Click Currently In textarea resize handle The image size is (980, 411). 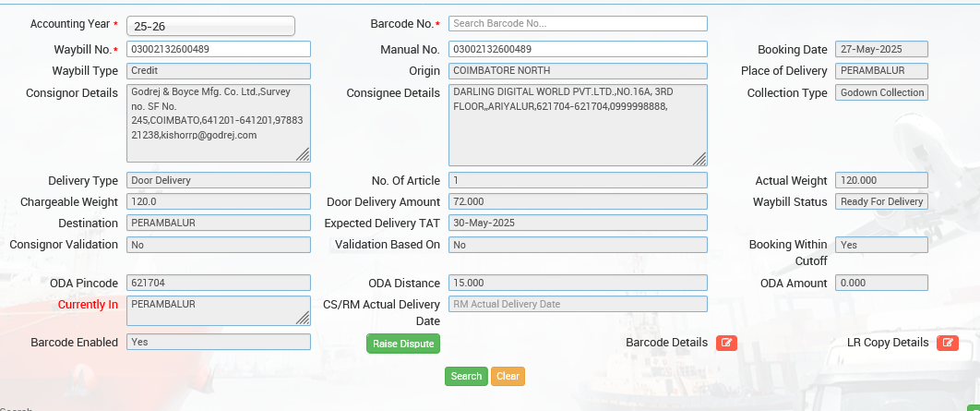click(303, 318)
